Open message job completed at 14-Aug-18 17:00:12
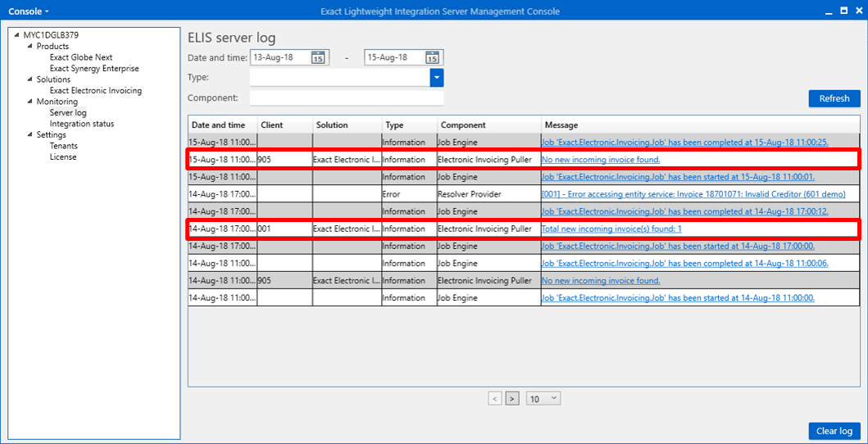The height and width of the screenshot is (444, 868). [685, 211]
